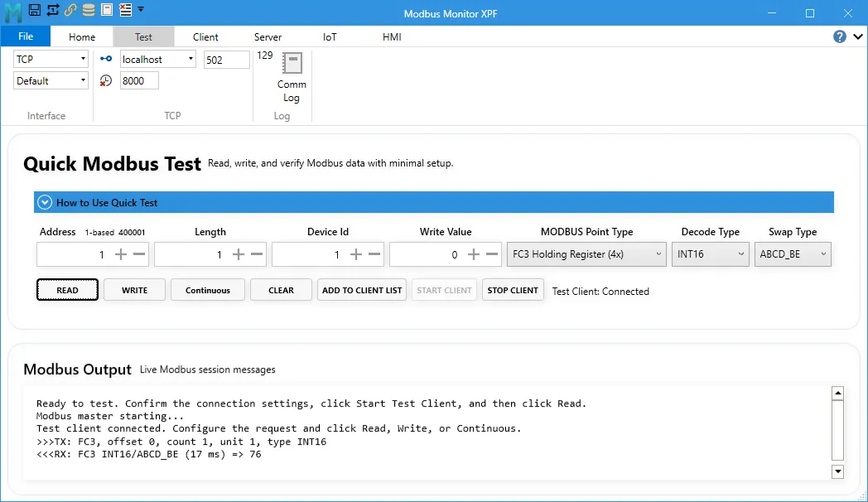Click the 'Test Client: Connected' status text

[600, 291]
